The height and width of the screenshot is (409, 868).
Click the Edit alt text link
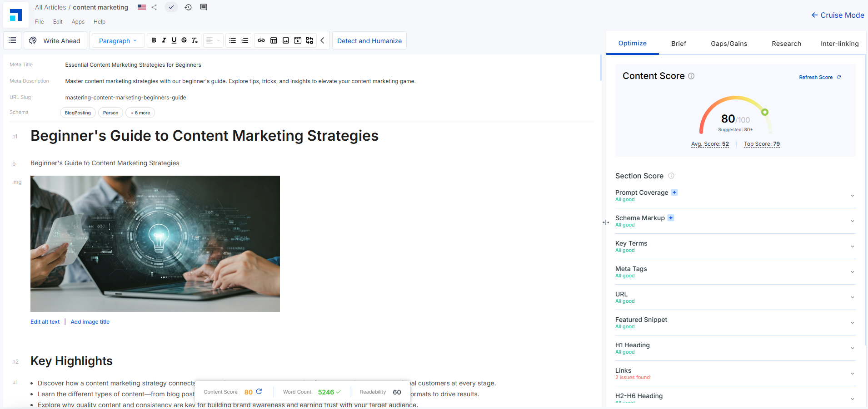click(x=45, y=322)
